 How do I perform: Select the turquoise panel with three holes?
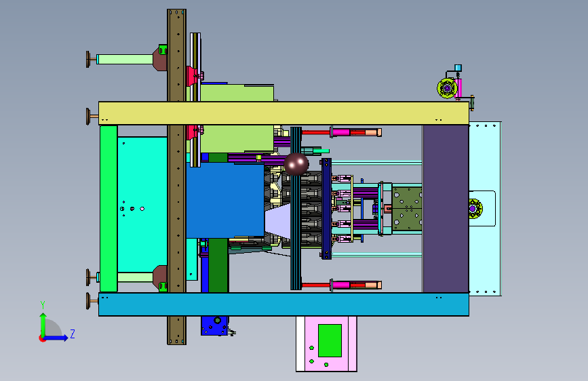tap(142, 204)
